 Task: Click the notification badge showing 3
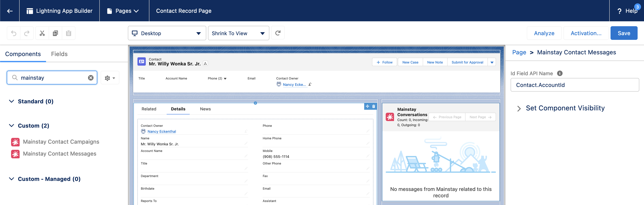click(637, 7)
